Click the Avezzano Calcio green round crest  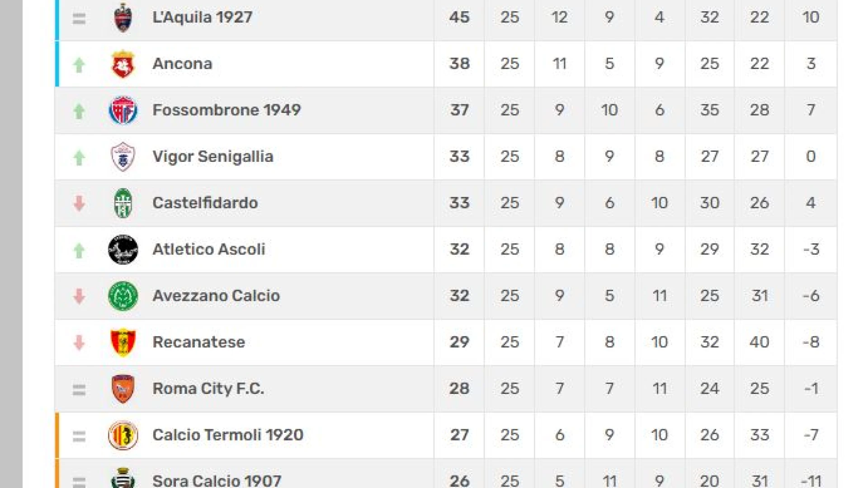123,296
